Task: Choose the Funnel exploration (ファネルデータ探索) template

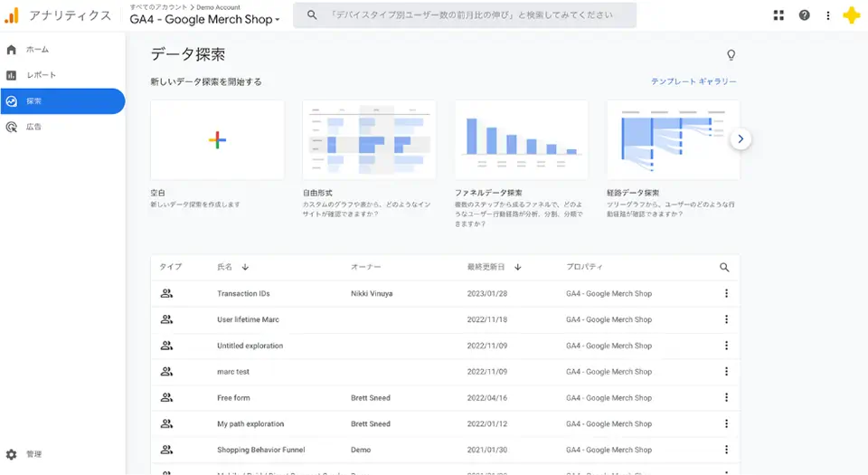Action: click(x=522, y=139)
